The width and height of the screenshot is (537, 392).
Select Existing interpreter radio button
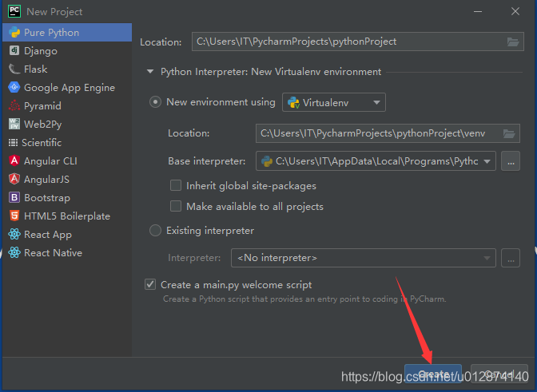coord(155,231)
